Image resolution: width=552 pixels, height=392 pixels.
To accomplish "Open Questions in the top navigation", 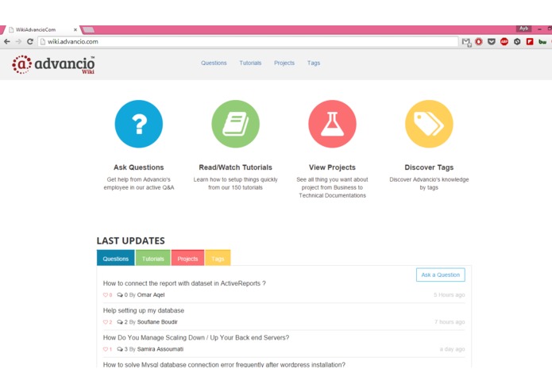I will point(214,63).
